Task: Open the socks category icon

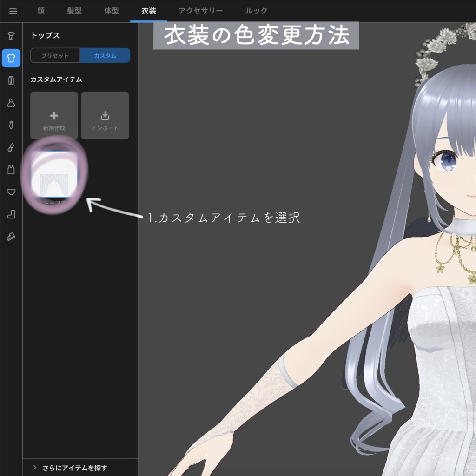Action: click(x=11, y=214)
